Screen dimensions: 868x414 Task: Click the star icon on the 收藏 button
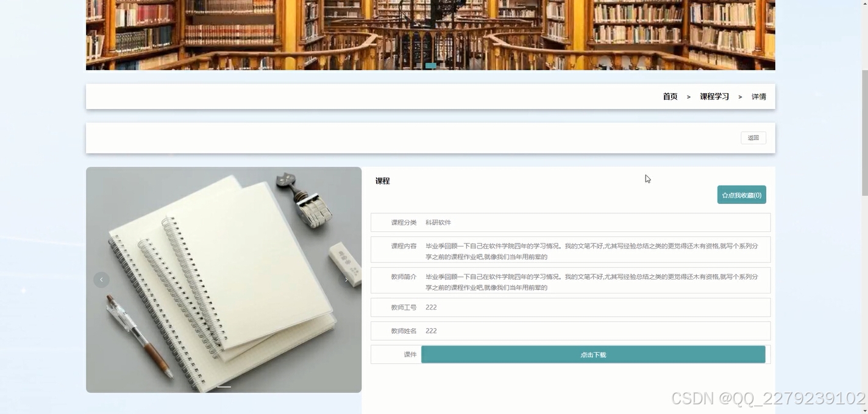coord(725,195)
